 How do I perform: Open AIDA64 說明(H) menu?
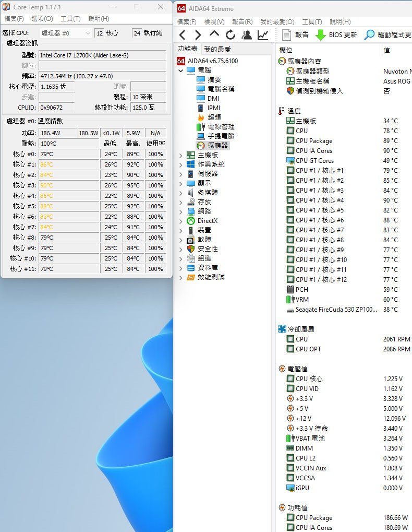pos(340,22)
